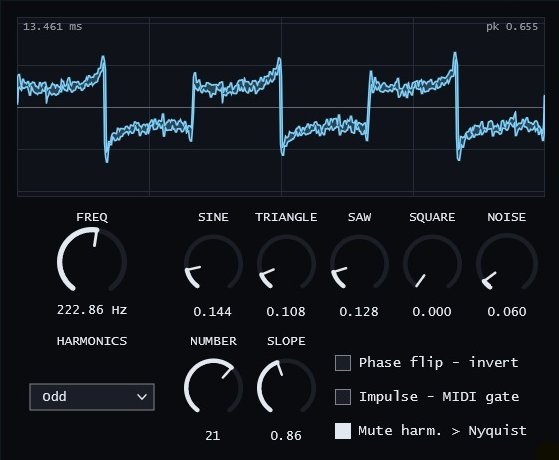Uncheck Mute harm. > Nyquist checkbox
Image resolution: width=559 pixels, height=460 pixels.
point(343,431)
